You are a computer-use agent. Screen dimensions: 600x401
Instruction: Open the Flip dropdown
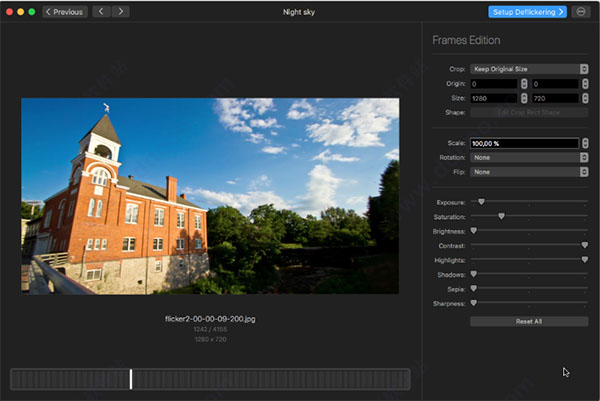[529, 172]
